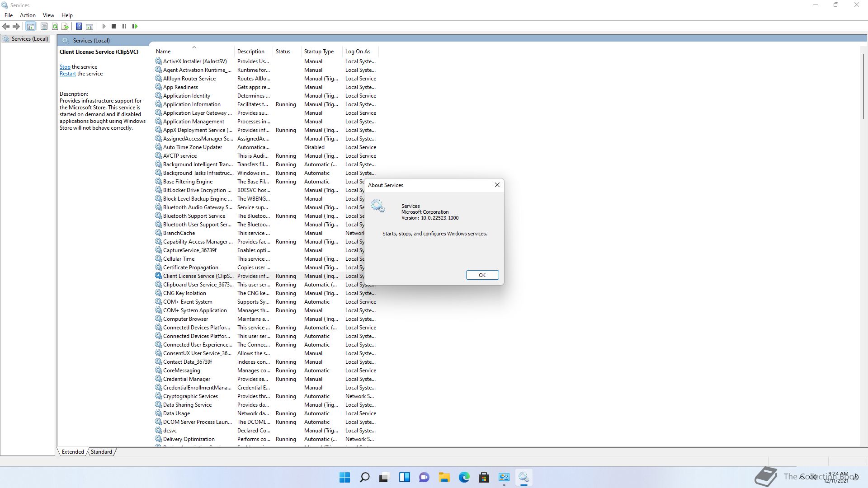Open Task View from the taskbar
Viewport: 868px width, 488px height.
tap(384, 477)
